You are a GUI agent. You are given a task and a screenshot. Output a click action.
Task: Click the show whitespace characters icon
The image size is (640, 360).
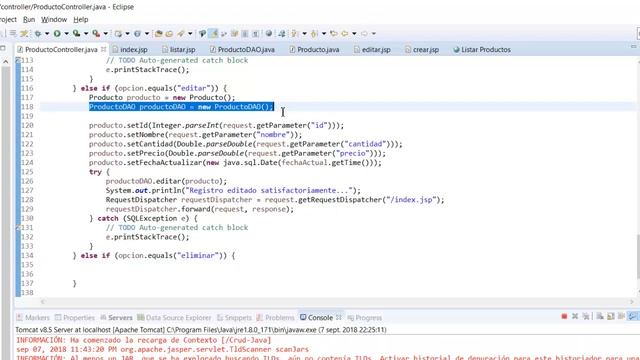(x=255, y=33)
